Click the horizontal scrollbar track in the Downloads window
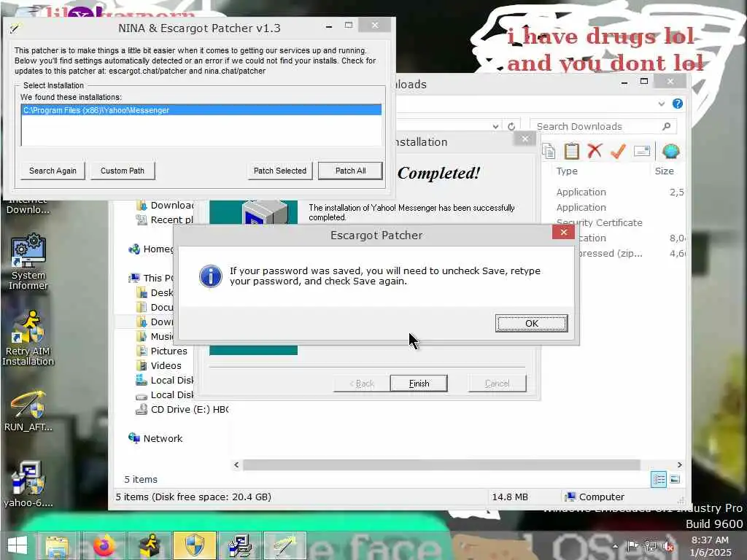 click(441, 464)
